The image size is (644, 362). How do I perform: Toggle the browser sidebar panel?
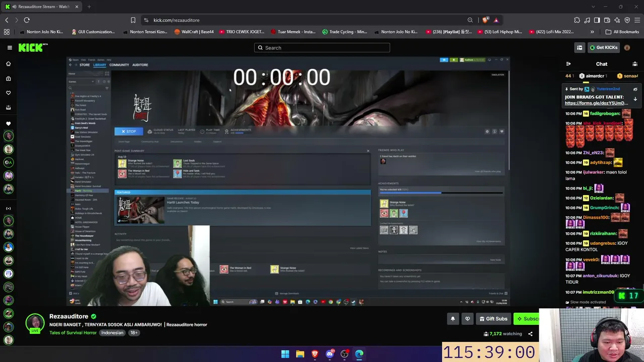597,20
